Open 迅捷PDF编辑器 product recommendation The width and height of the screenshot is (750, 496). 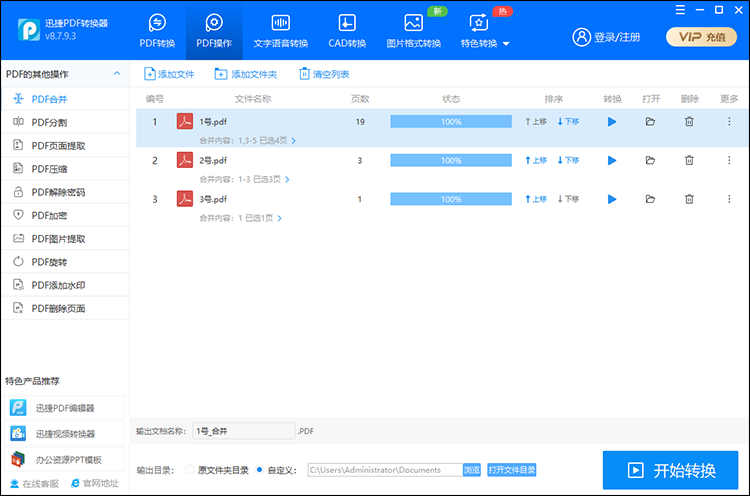[x=65, y=408]
